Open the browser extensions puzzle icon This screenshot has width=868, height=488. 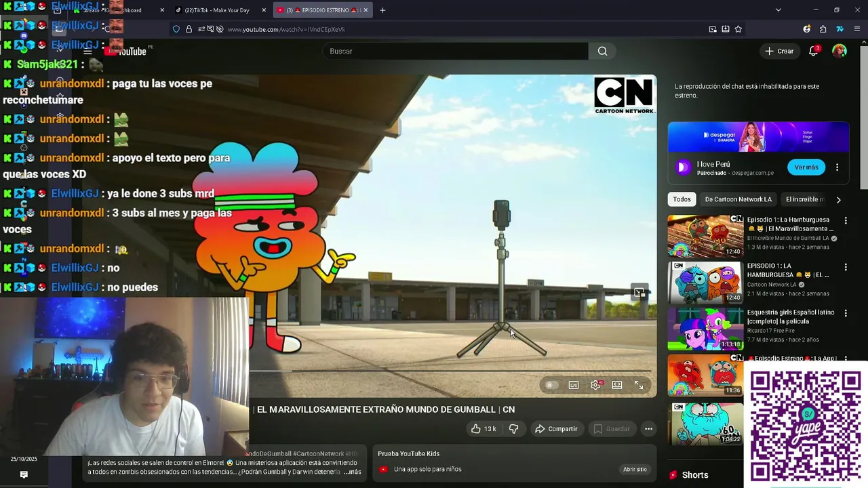pos(823,29)
